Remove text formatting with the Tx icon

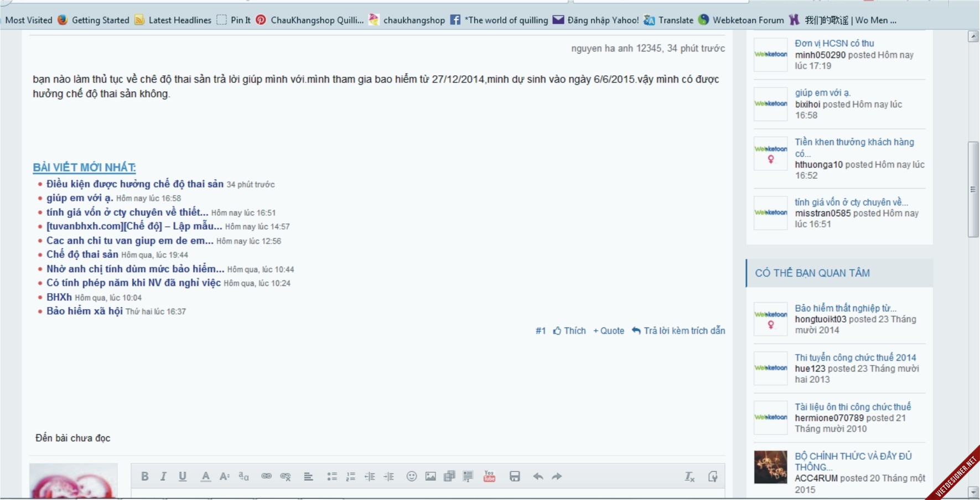[689, 476]
